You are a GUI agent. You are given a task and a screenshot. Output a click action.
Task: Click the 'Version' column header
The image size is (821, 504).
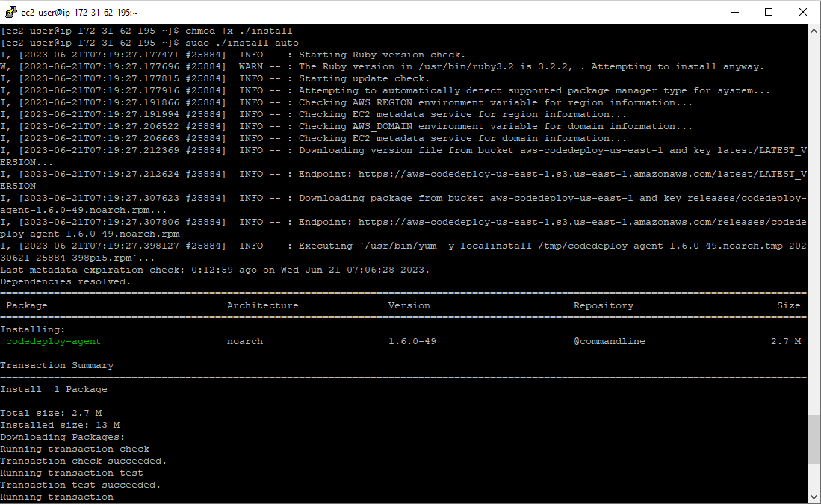[409, 305]
